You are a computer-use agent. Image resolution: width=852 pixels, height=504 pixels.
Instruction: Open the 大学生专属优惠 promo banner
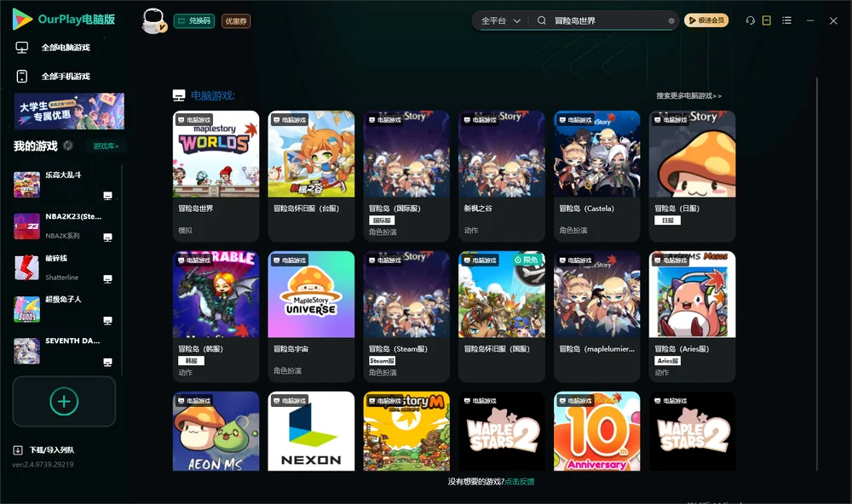(70, 112)
